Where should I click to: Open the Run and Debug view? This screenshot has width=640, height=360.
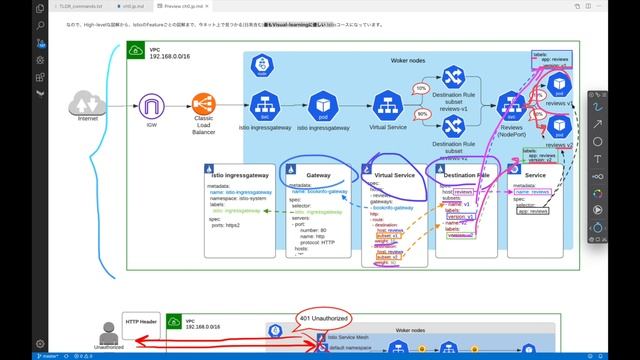(40, 60)
